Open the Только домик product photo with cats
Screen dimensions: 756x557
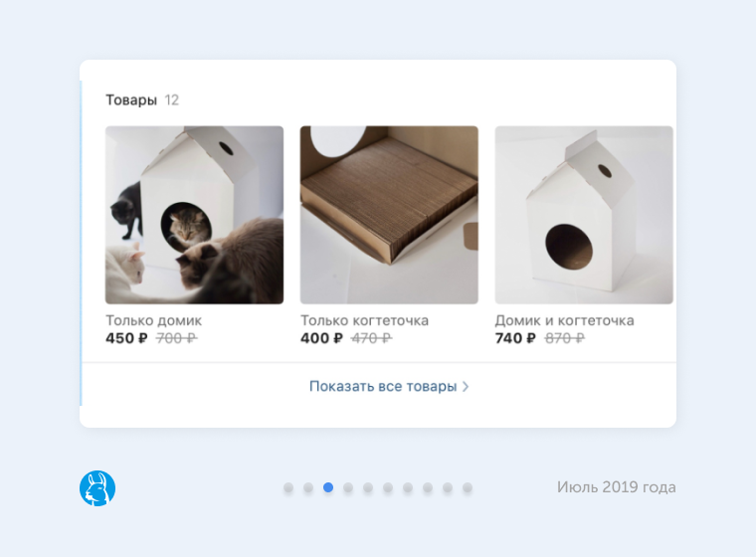point(194,215)
